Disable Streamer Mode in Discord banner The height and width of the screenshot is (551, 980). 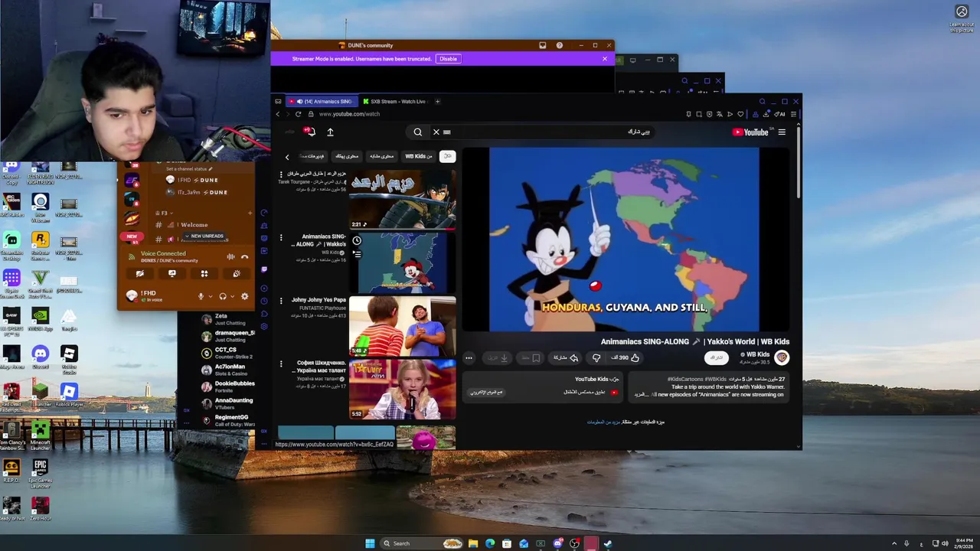click(x=448, y=59)
